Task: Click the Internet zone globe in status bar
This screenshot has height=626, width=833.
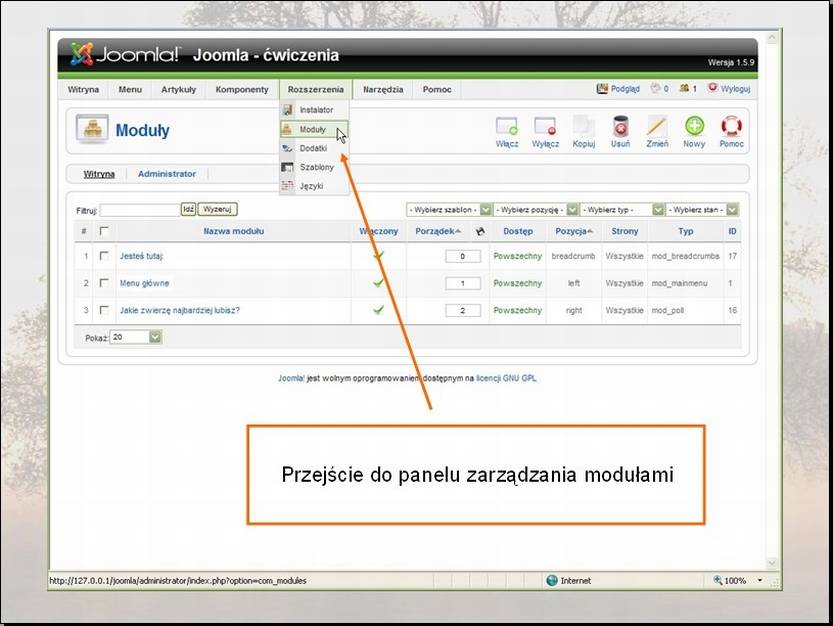Action: 552,580
